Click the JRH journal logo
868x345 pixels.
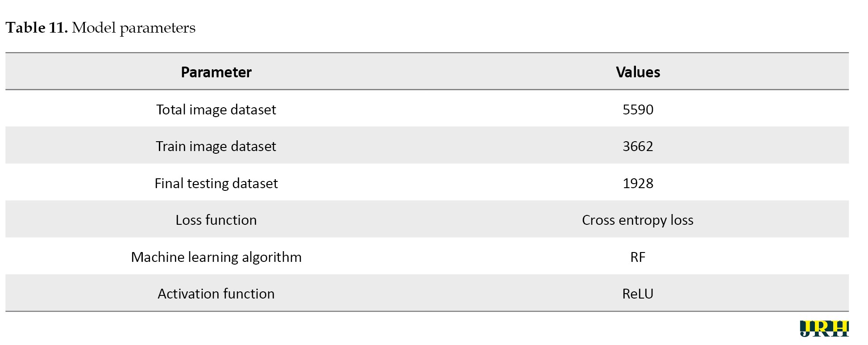click(x=824, y=328)
